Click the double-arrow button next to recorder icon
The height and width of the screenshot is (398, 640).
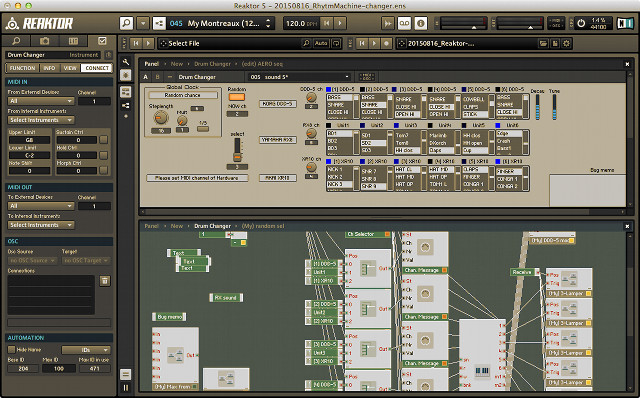tap(387, 23)
